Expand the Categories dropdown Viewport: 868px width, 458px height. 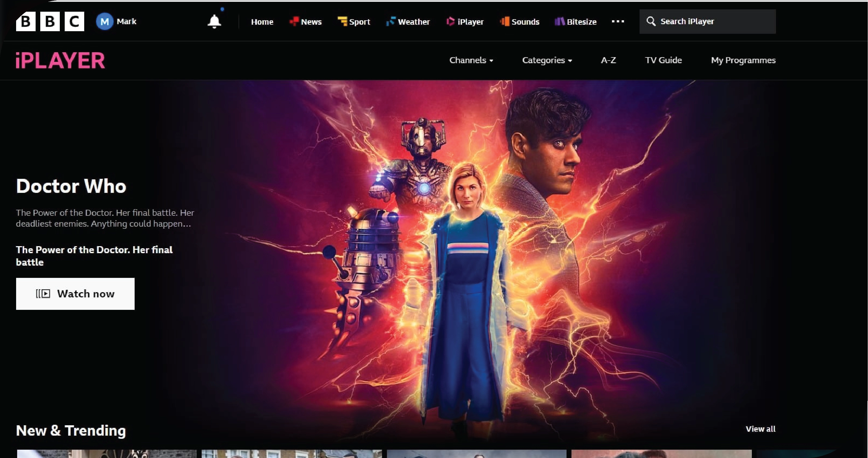point(547,60)
